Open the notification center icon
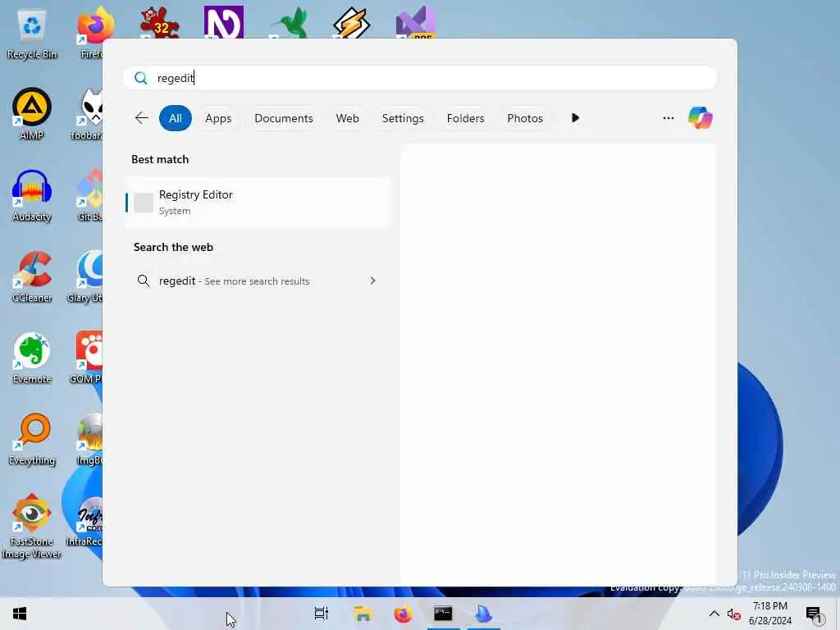Image resolution: width=840 pixels, height=630 pixels. (813, 614)
